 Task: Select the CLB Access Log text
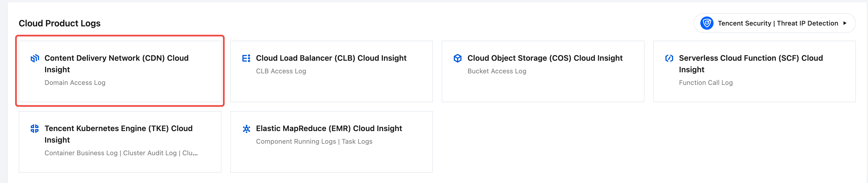281,71
